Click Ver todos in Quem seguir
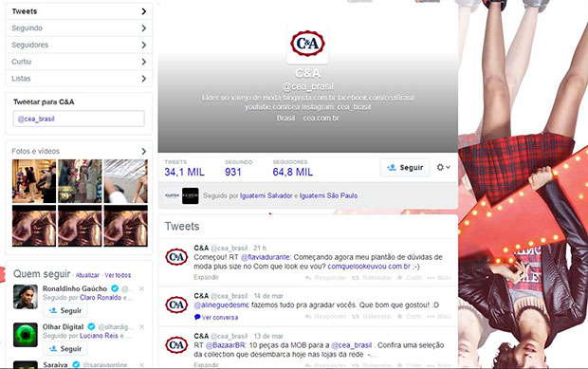Screen dimensions: 588x369 (118, 275)
